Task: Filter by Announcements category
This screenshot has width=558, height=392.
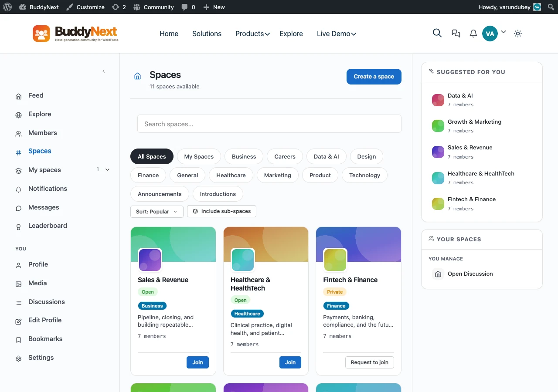Action: tap(160, 194)
